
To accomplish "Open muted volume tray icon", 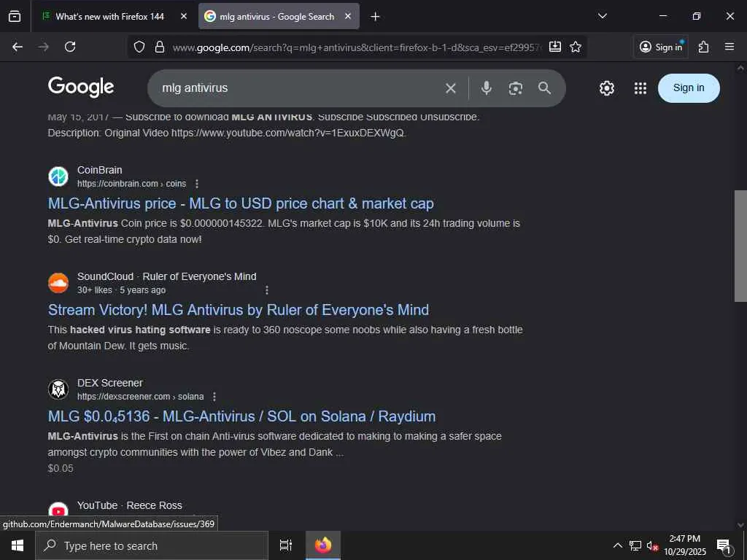I will (x=652, y=545).
